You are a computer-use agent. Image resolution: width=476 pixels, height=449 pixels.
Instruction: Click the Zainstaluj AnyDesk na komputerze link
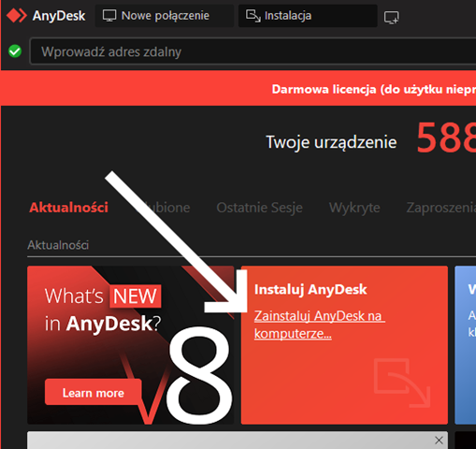tap(320, 325)
